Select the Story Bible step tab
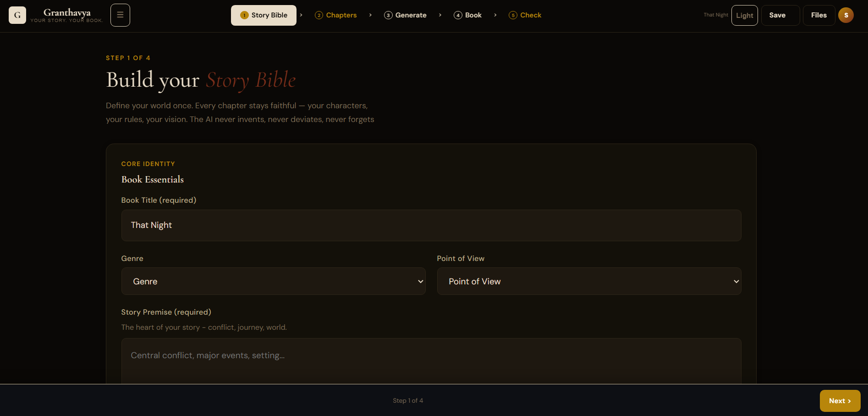 coord(264,15)
